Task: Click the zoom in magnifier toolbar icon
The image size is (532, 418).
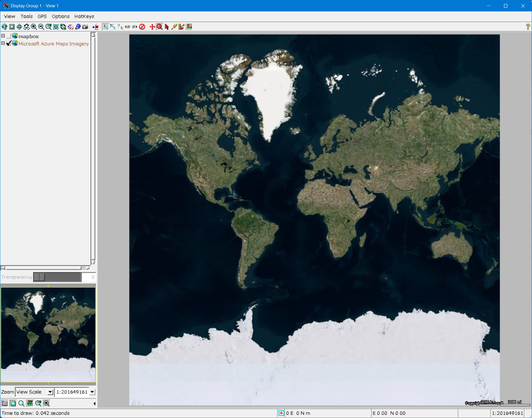Action: pos(34,27)
